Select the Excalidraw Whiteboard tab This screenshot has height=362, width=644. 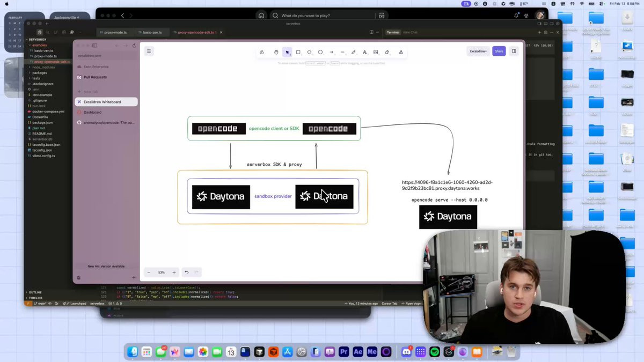106,102
